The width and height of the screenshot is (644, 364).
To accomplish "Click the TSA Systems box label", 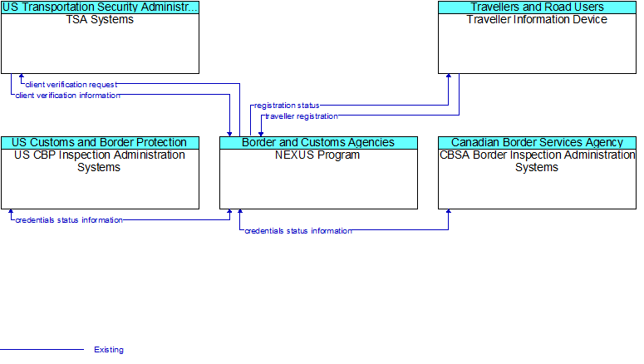I will (100, 20).
